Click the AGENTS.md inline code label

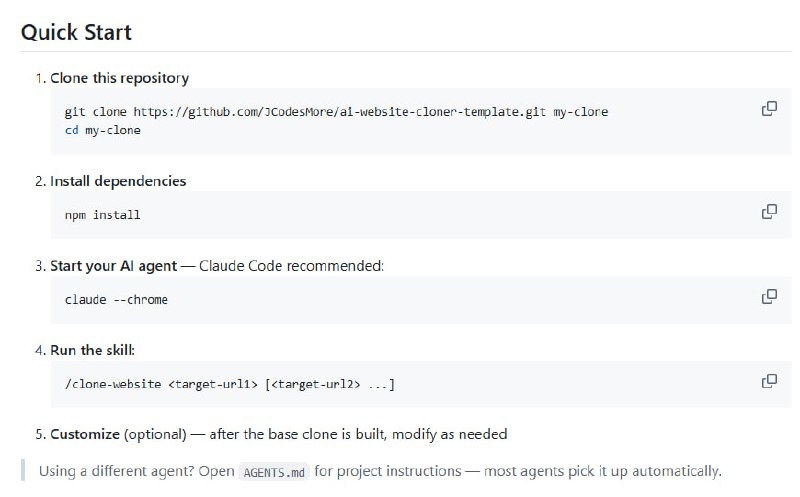[274, 472]
